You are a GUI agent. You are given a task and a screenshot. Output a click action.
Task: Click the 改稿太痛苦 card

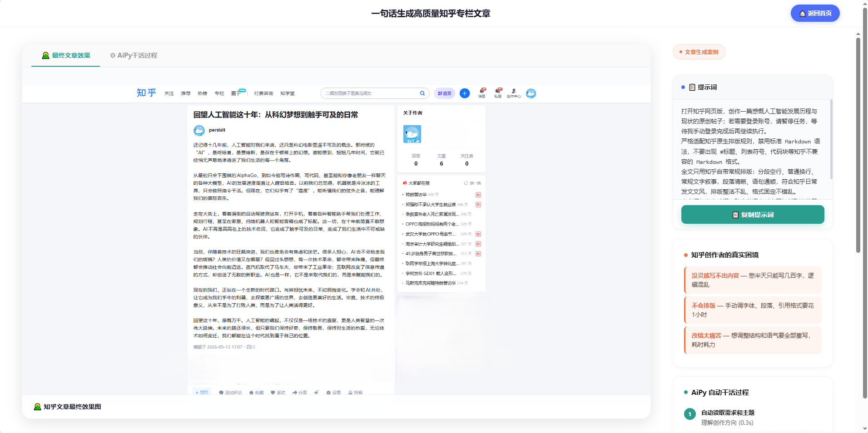coord(753,340)
